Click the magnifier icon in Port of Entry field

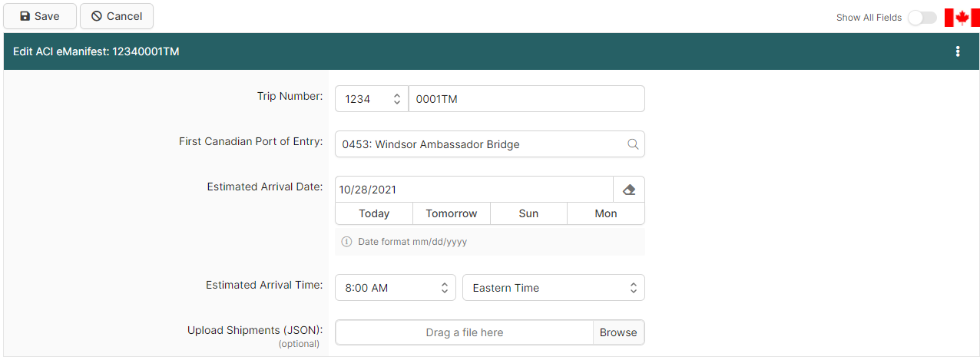click(x=633, y=144)
